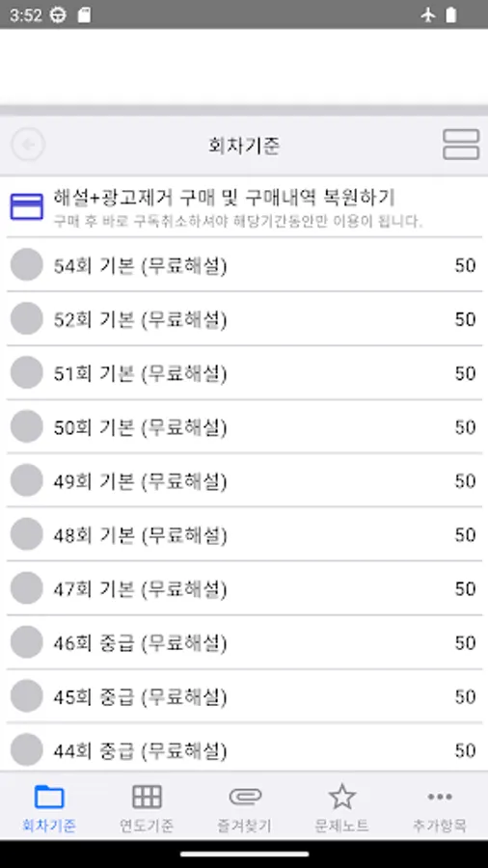This screenshot has width=488, height=868.
Task: Tap the purple credit card purchase icon
Action: click(x=27, y=206)
